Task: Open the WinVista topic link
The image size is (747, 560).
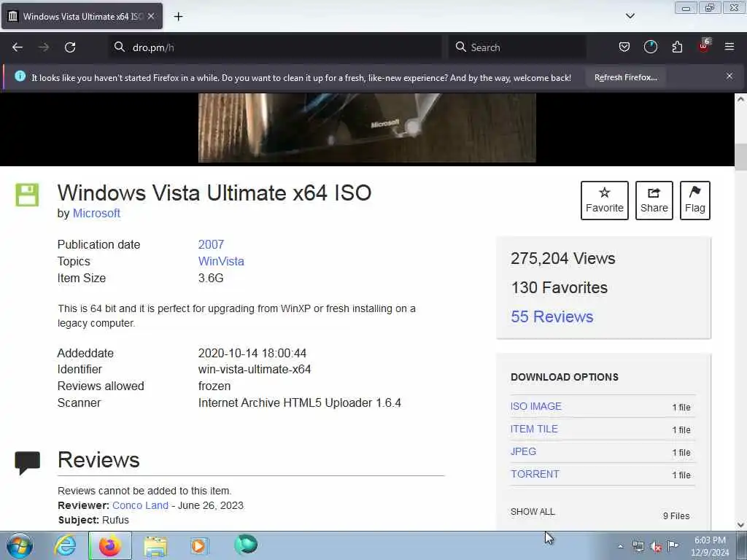Action: click(221, 262)
